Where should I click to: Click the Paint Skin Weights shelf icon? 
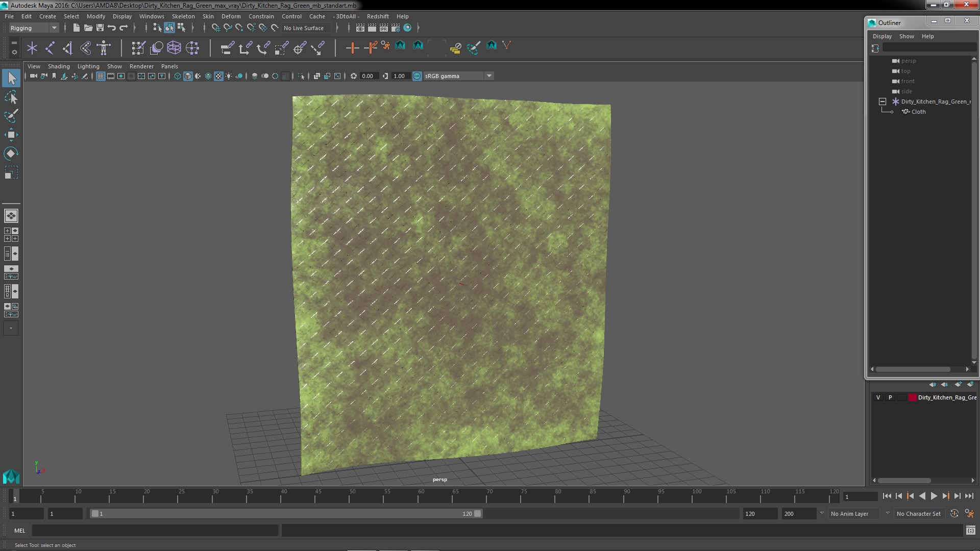[138, 48]
